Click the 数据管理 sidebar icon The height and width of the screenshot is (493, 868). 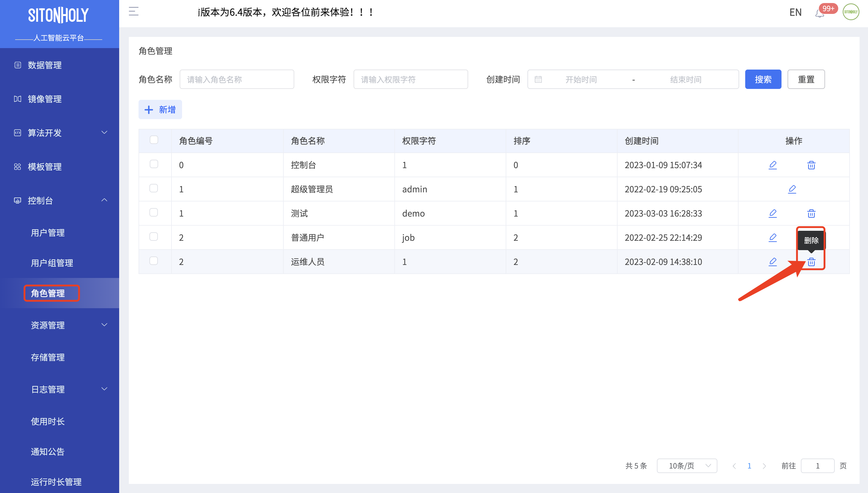coord(18,65)
